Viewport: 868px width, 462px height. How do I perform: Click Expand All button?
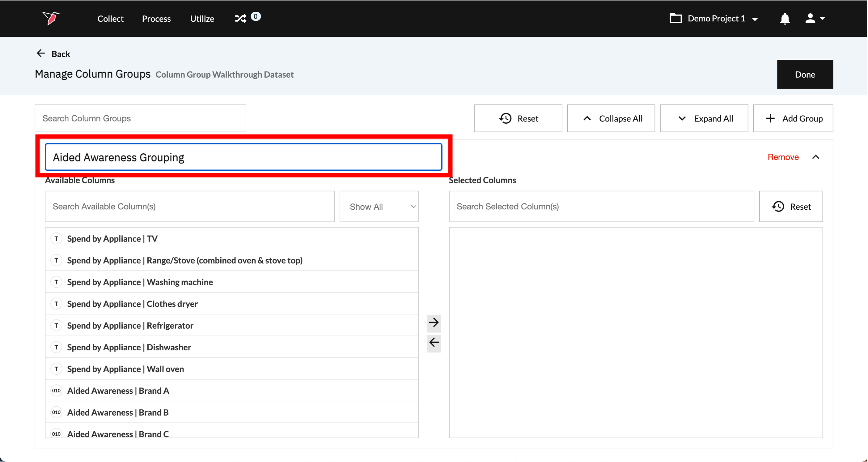coord(704,118)
